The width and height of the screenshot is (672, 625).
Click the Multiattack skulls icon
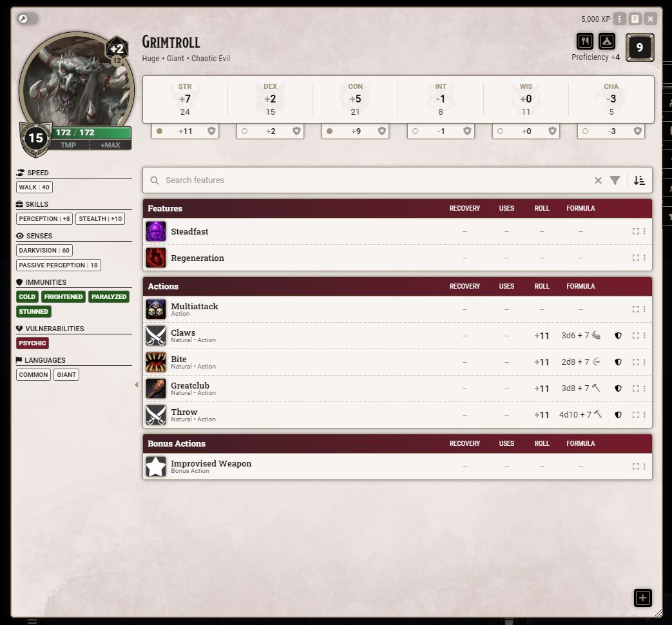(156, 309)
